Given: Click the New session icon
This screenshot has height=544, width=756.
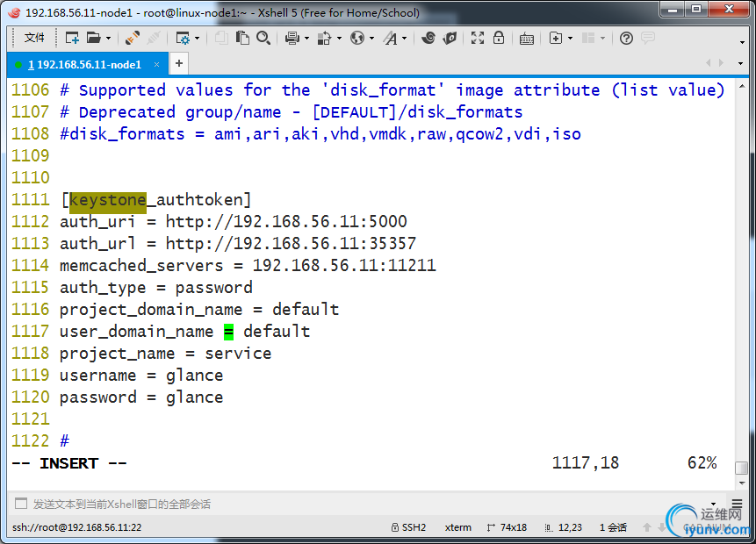Looking at the screenshot, I should click(72, 38).
